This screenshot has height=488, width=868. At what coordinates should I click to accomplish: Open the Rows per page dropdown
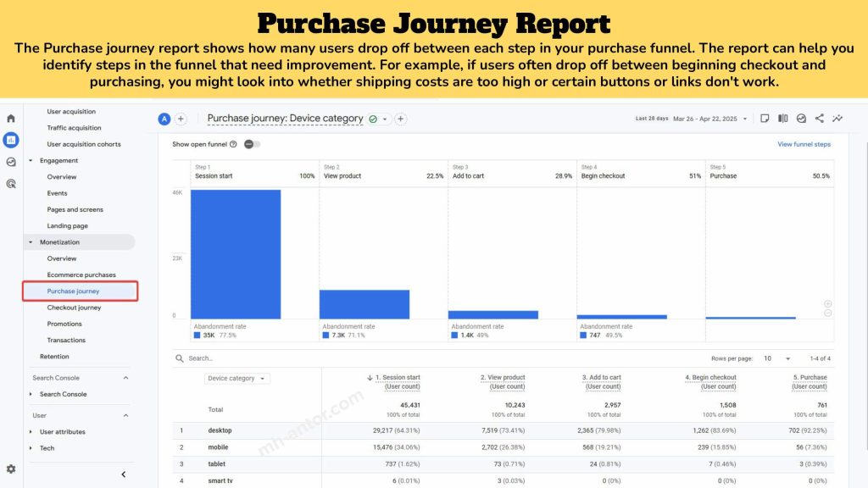point(776,358)
